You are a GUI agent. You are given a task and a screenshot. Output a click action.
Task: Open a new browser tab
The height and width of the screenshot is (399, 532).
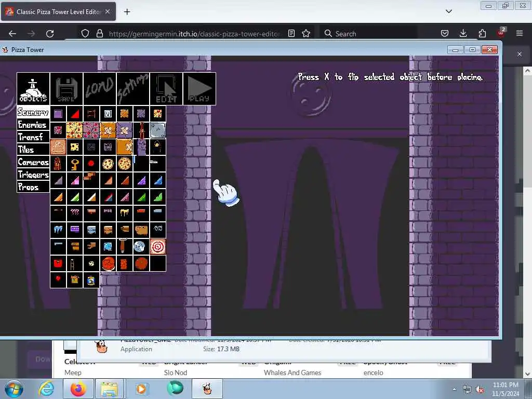pos(127,12)
